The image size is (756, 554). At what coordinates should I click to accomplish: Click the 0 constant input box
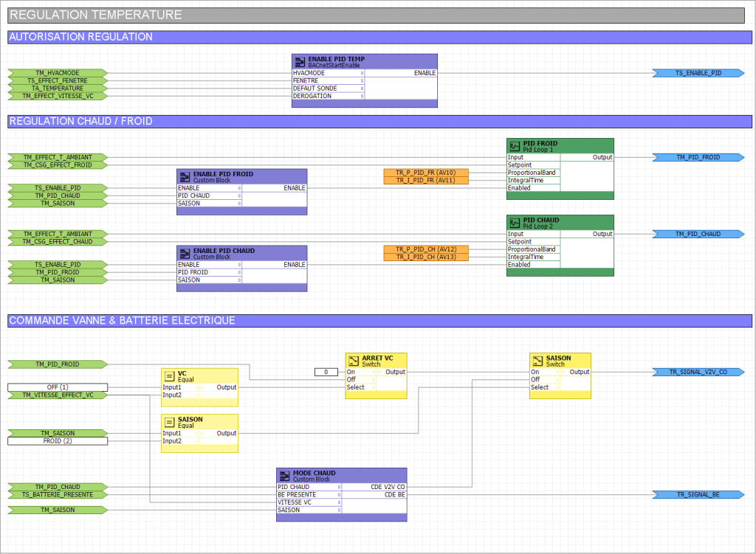(325, 372)
